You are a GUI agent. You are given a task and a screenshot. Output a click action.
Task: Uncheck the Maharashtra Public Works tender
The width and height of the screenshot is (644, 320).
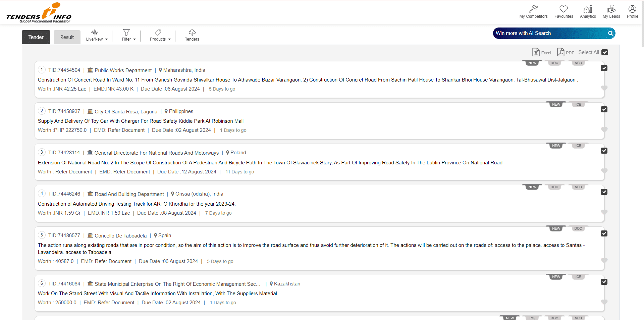coord(604,68)
